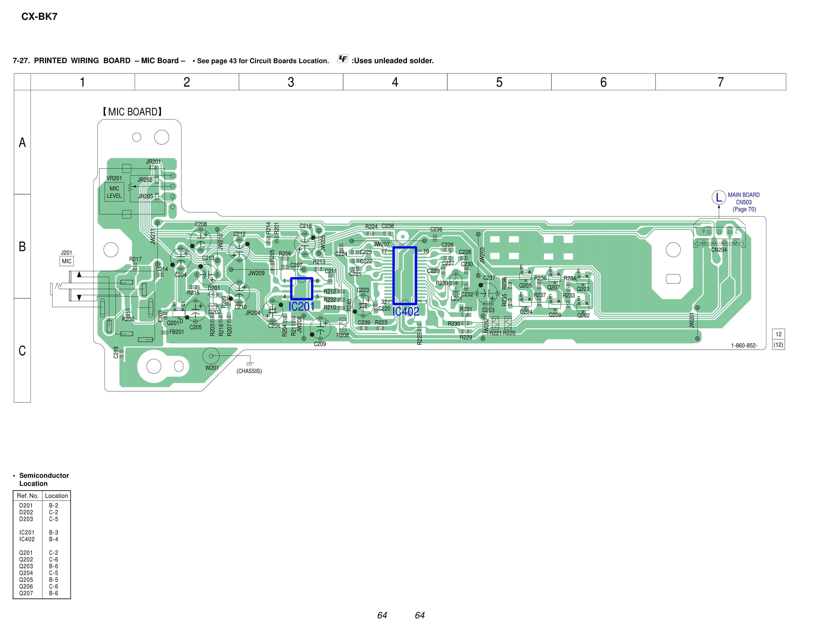Click the C236 capacitor label
Screen dimensions: 840x631
coord(436,230)
